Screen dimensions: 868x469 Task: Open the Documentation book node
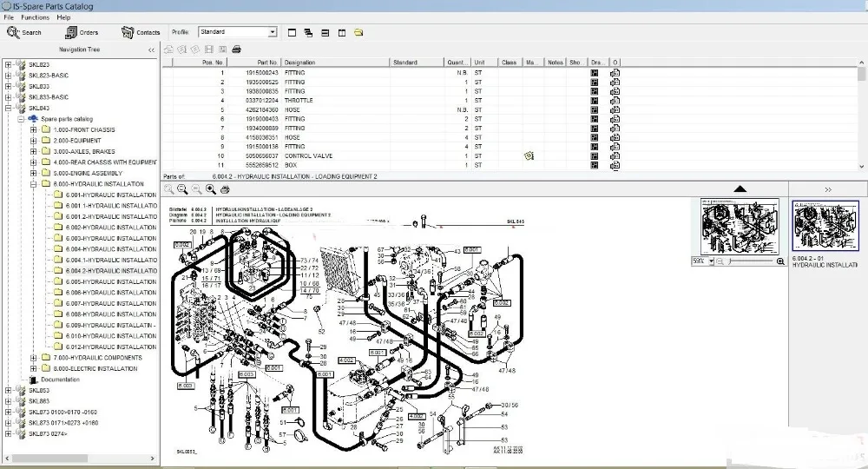coord(55,380)
